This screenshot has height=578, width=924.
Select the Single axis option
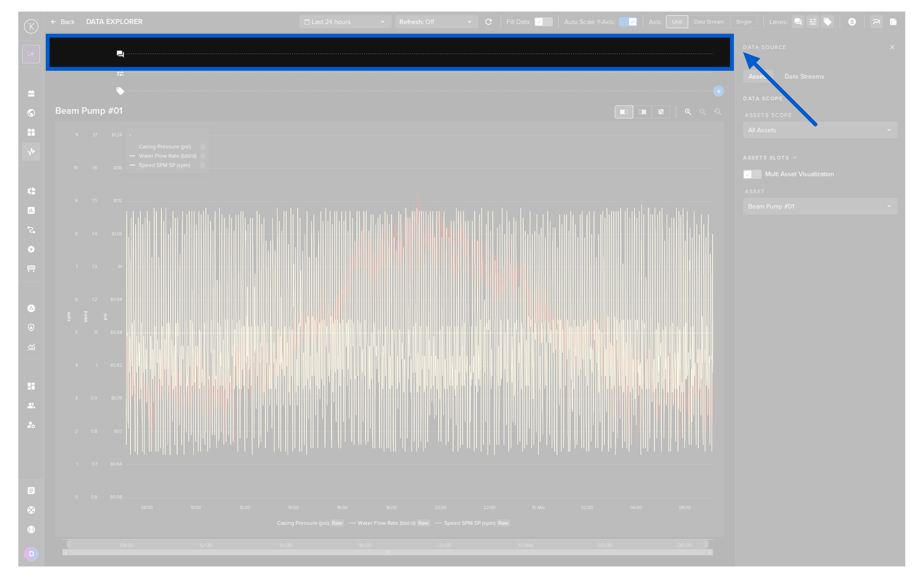[744, 22]
